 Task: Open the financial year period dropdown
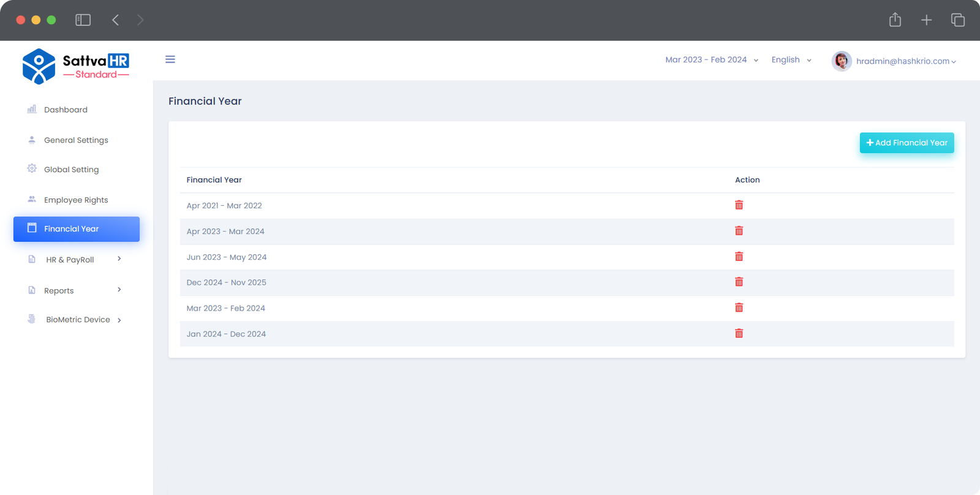click(712, 60)
